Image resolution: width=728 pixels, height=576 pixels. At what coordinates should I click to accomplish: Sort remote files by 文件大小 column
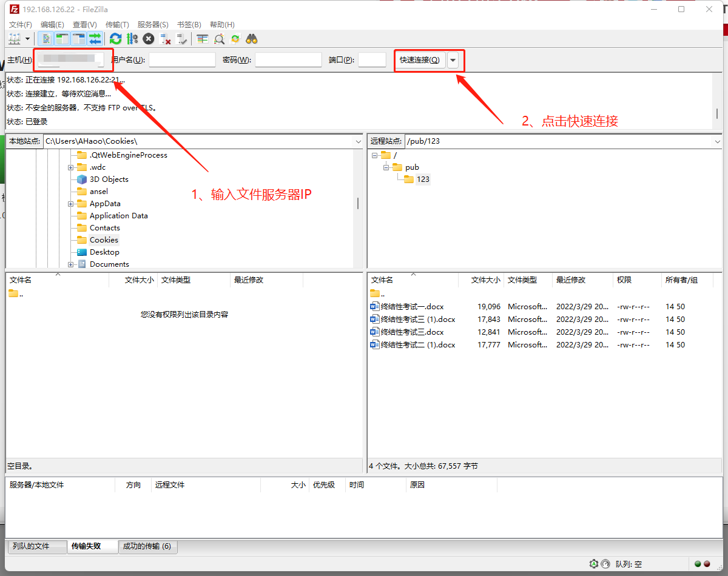pyautogui.click(x=486, y=280)
